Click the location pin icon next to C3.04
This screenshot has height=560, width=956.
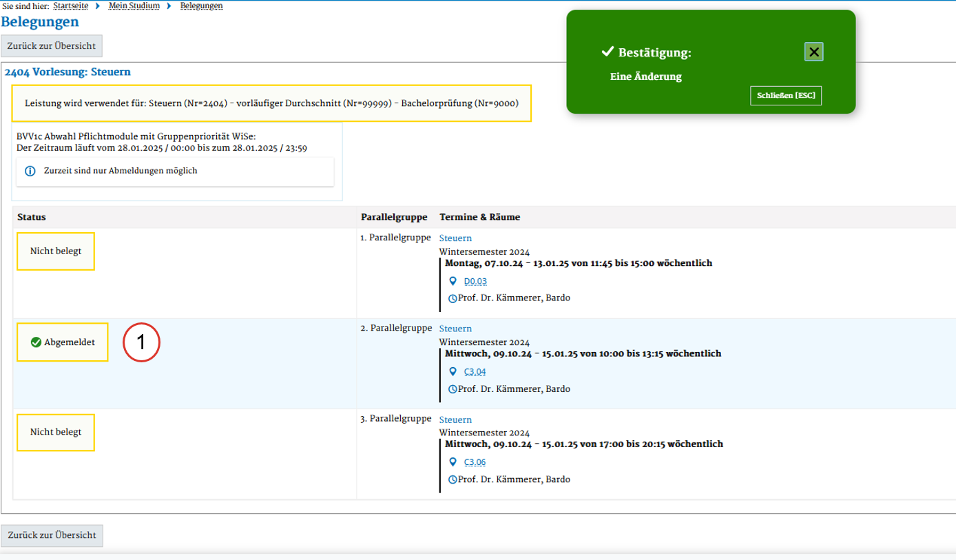coord(453,372)
